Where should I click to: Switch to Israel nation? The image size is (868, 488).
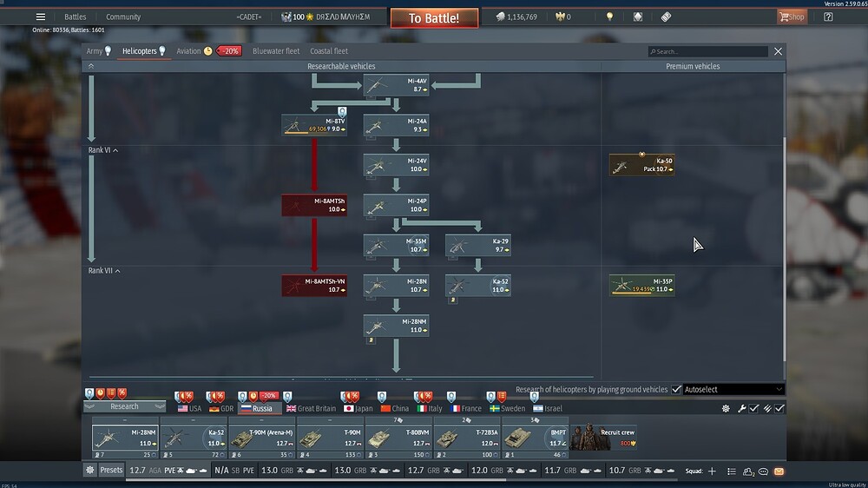coord(547,408)
